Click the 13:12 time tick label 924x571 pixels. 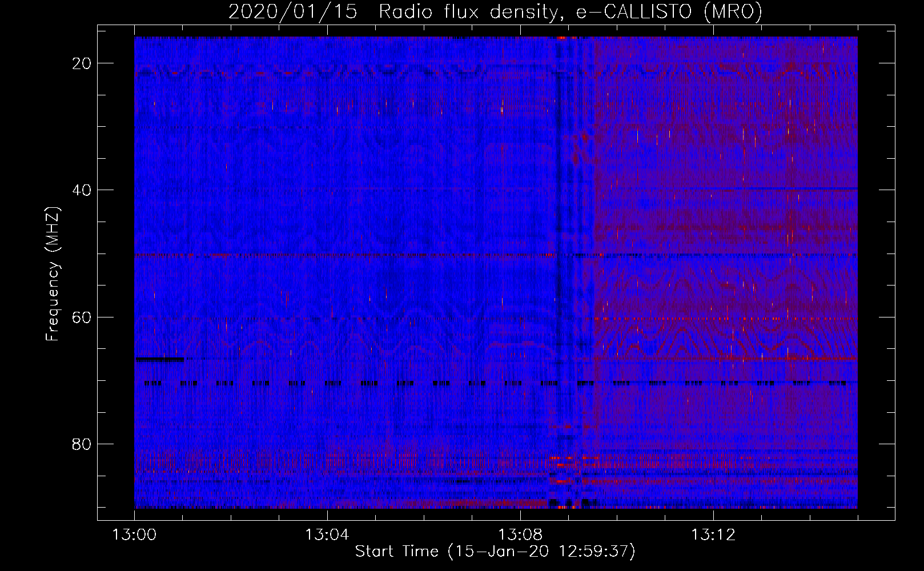(713, 535)
